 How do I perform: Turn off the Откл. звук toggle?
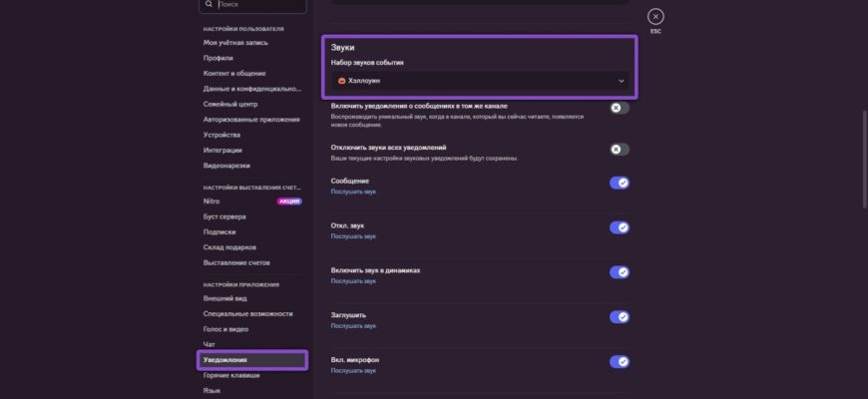[619, 227]
